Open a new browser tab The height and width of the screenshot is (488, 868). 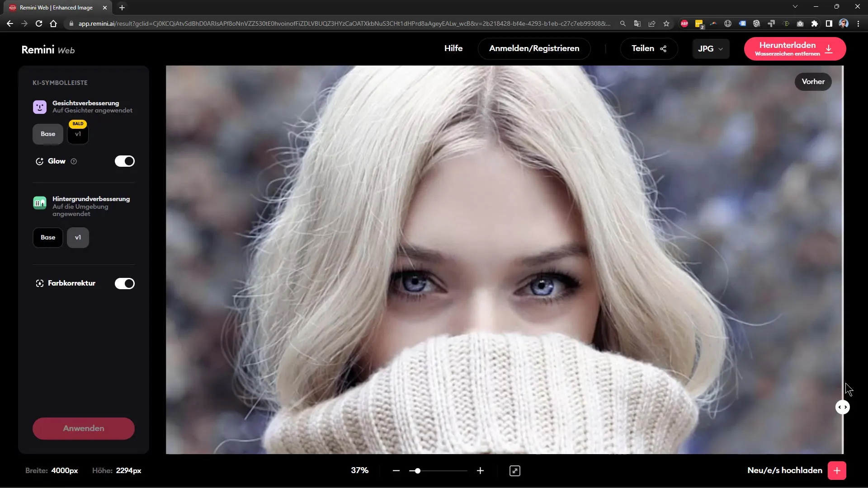point(122,8)
